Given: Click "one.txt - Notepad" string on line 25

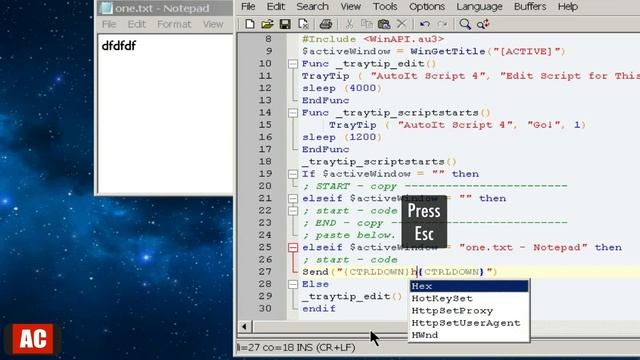Looking at the screenshot, I should (523, 247).
